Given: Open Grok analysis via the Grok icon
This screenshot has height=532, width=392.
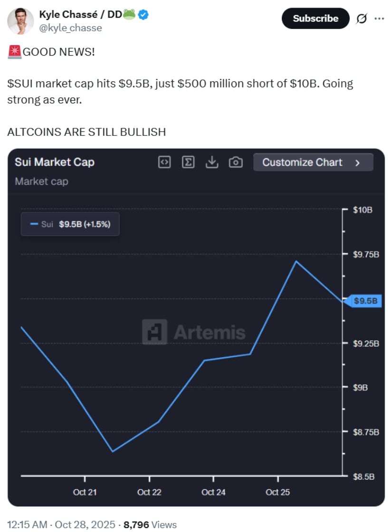Looking at the screenshot, I should click(x=362, y=19).
